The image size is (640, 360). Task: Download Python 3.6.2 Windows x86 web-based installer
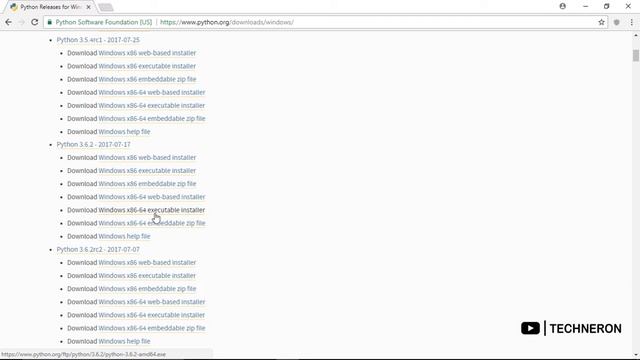click(x=147, y=158)
